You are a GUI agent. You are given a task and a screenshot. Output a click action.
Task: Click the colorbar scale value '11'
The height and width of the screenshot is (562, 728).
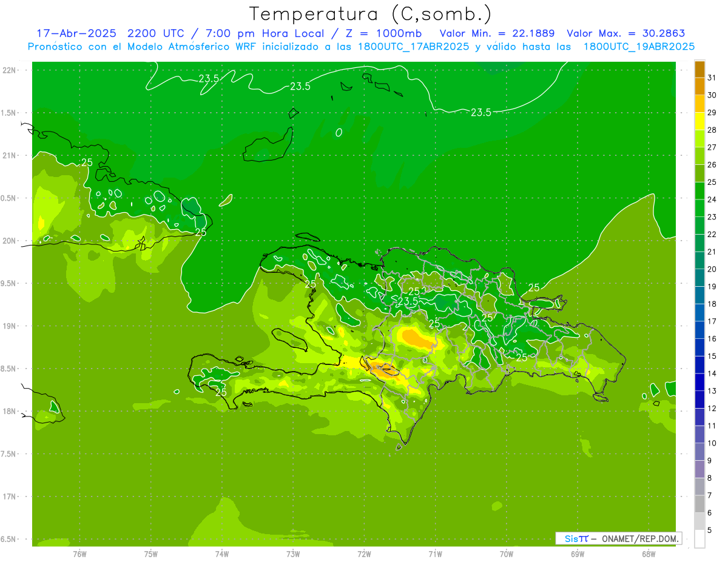coord(712,426)
